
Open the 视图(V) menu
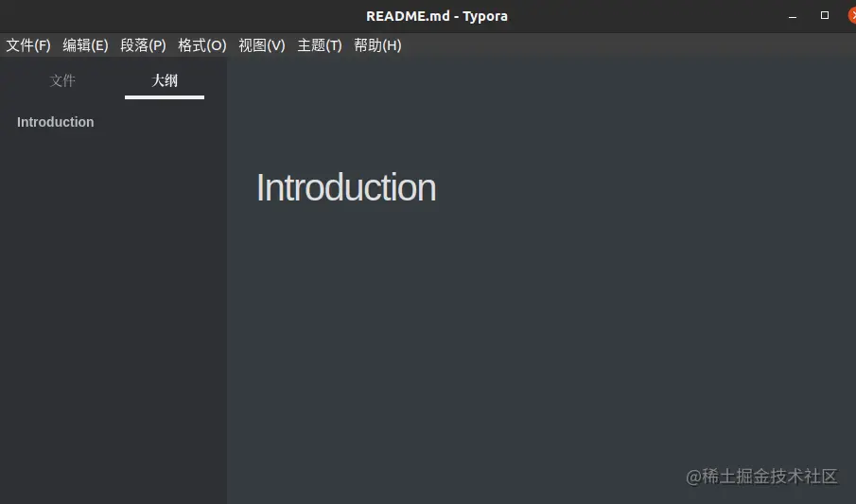click(262, 45)
